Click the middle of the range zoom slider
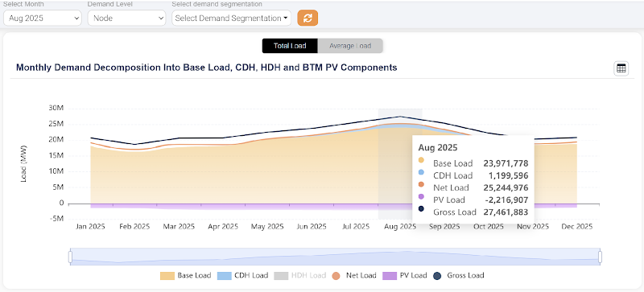Viewport: 644px width, 292px height. click(335, 257)
